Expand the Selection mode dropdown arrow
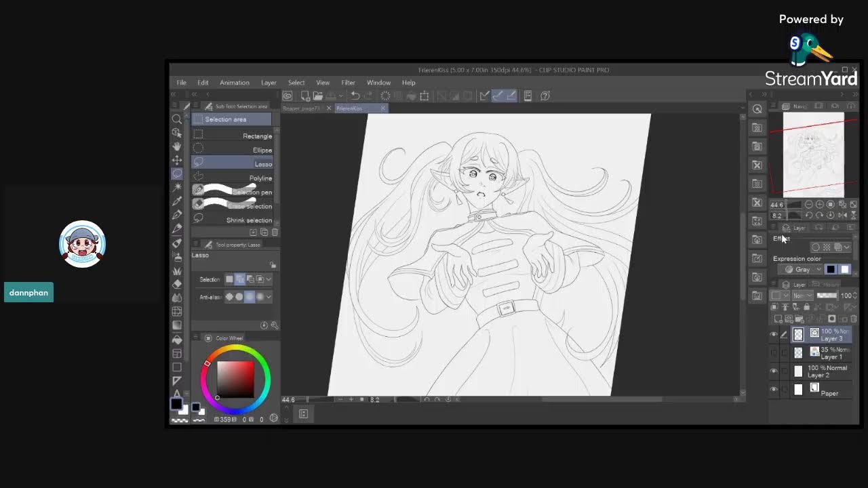The height and width of the screenshot is (488, 868). click(269, 279)
